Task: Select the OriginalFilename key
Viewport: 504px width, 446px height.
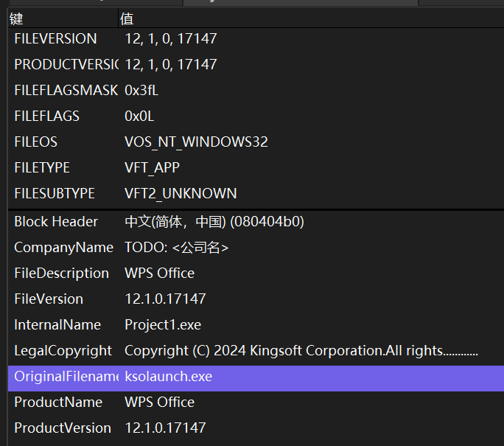Action: point(66,376)
